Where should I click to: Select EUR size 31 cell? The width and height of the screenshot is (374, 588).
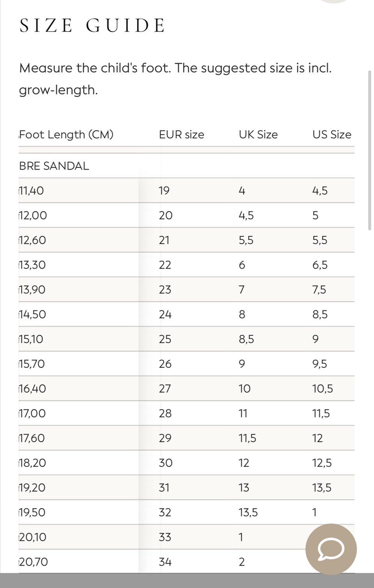164,487
